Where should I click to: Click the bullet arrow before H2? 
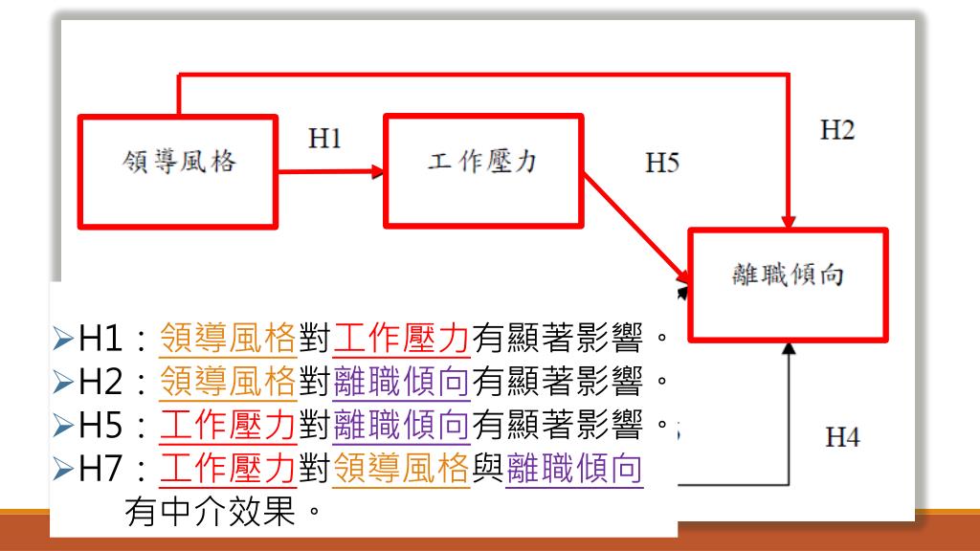[64, 382]
